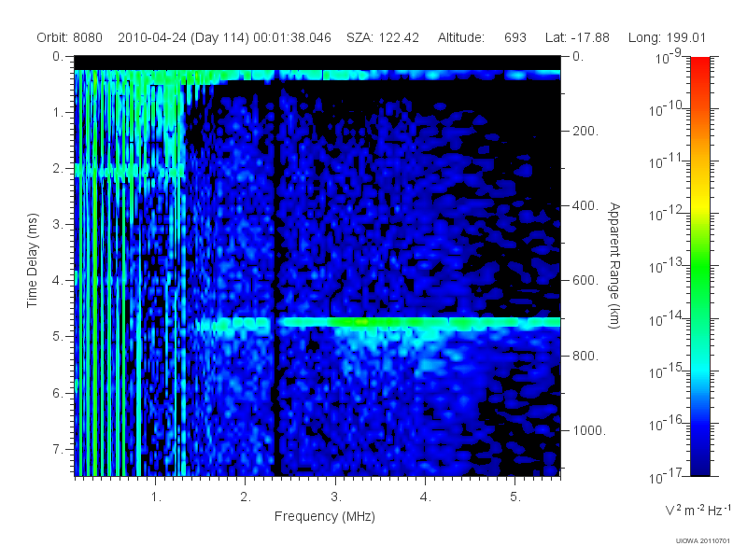Click the 'Orbit: 8080' header text
Image resolution: width=747 pixels, height=560 pixels.
click(69, 37)
